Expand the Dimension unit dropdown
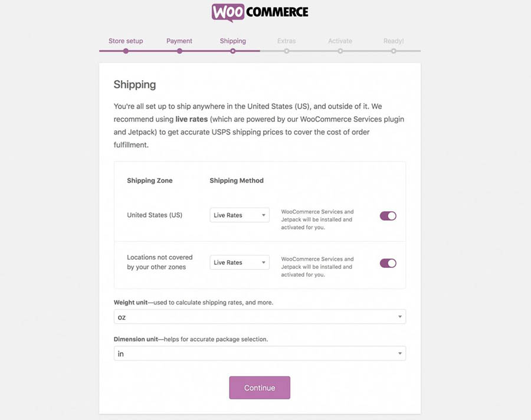This screenshot has width=531, height=420. (260, 353)
